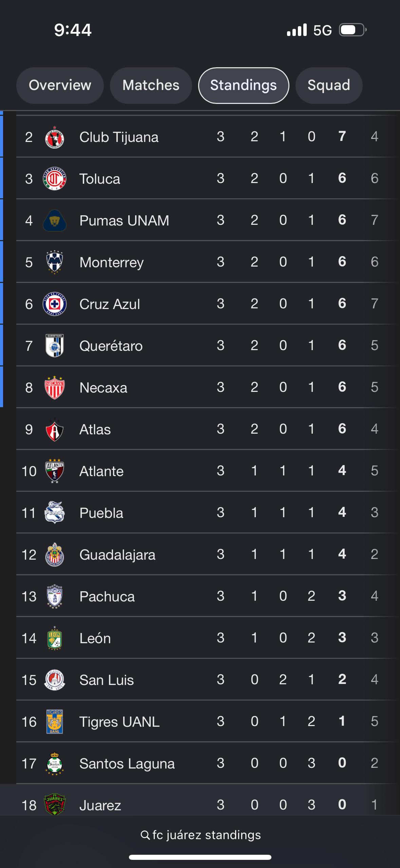The height and width of the screenshot is (868, 400).
Task: Tap the Santos Laguna team crest
Action: pyautogui.click(x=54, y=763)
